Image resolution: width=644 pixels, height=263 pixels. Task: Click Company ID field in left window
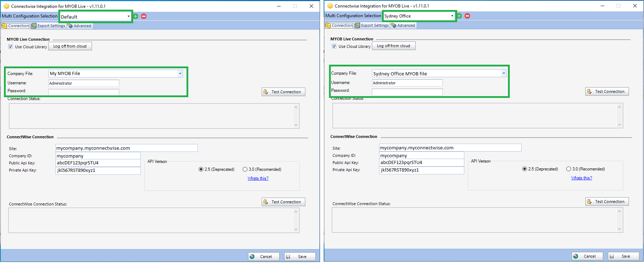[98, 156]
